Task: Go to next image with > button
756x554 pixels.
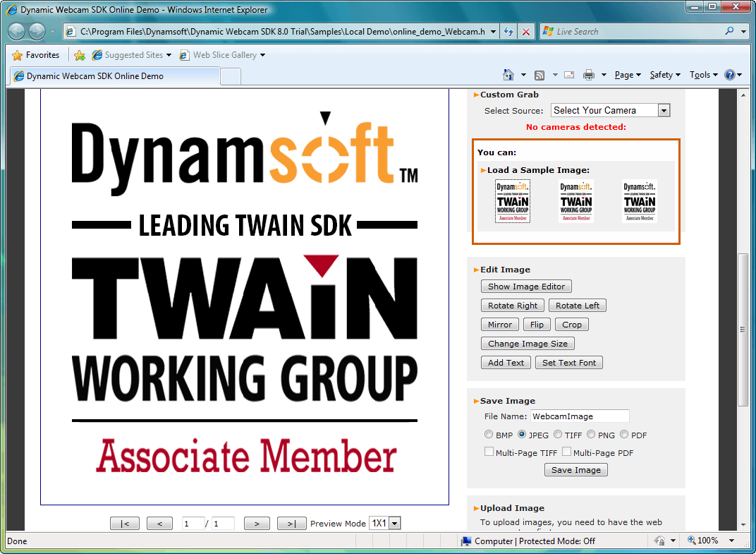Action: (257, 524)
